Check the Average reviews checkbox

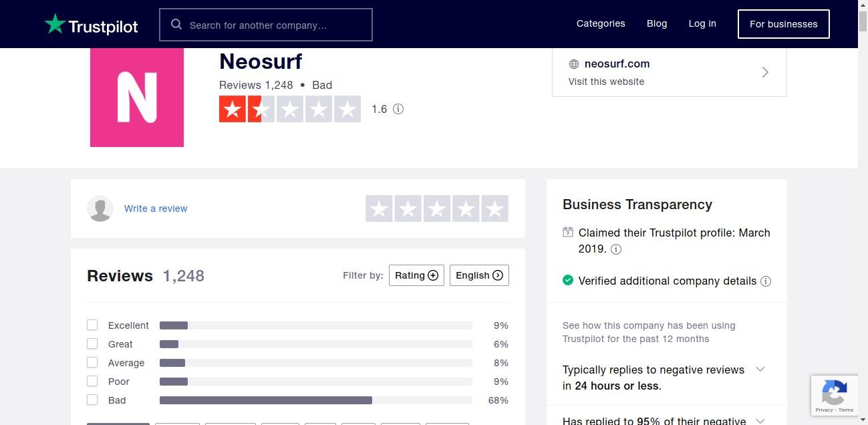click(92, 362)
